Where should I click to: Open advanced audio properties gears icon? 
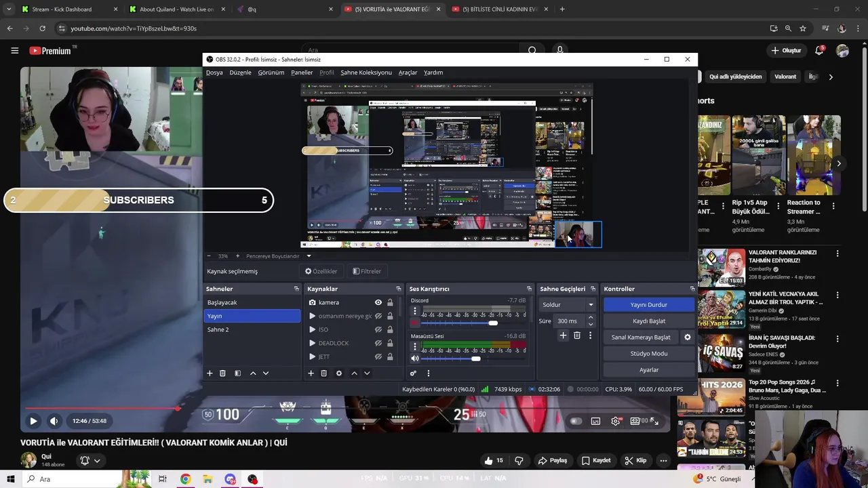pos(413,373)
